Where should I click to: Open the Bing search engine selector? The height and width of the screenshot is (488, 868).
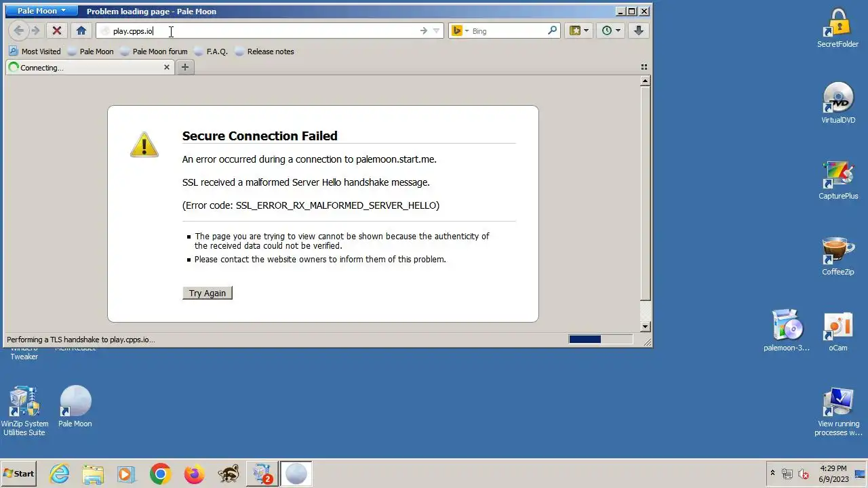tap(460, 30)
